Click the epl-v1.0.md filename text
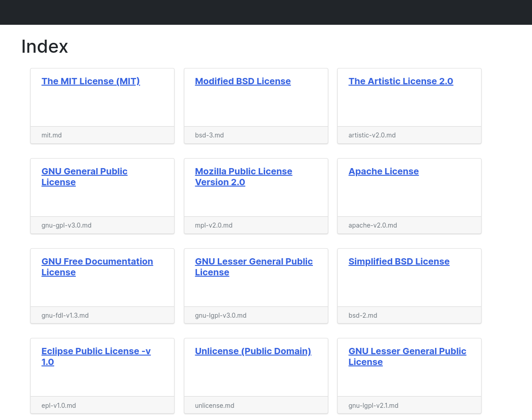532x420 pixels. (59, 406)
